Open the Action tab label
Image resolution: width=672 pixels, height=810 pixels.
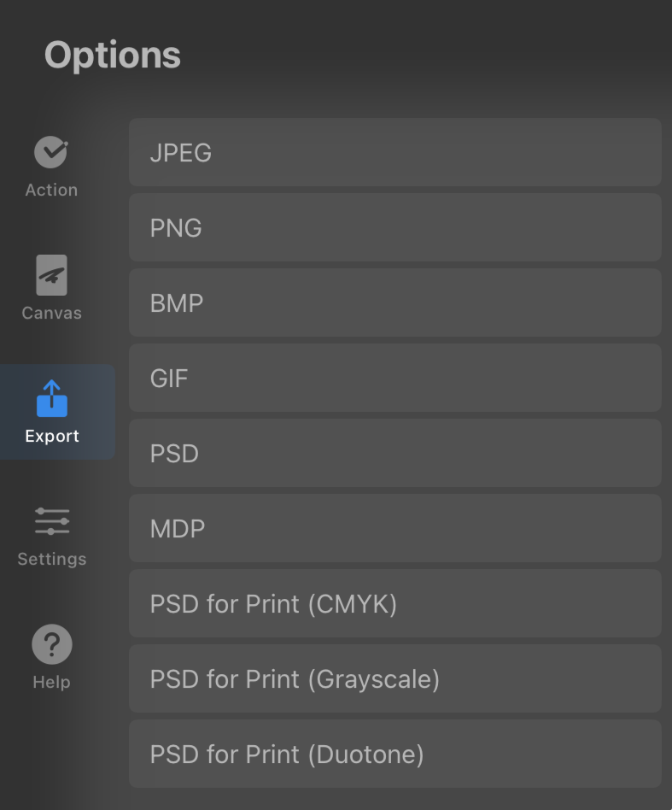click(51, 190)
